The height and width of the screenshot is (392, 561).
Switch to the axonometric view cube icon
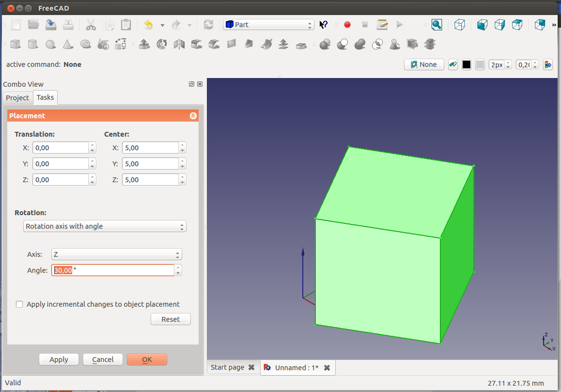[x=460, y=25]
